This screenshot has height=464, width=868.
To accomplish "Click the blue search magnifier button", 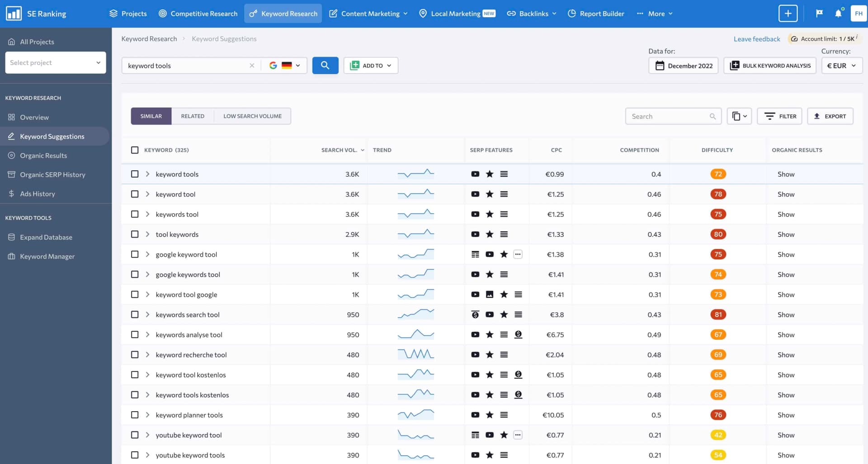I will (325, 66).
